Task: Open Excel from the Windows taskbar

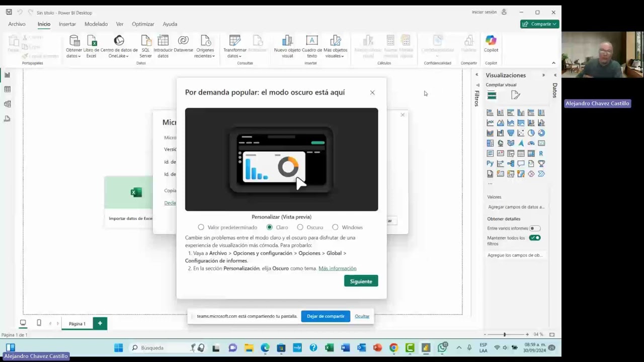Action: click(x=329, y=347)
